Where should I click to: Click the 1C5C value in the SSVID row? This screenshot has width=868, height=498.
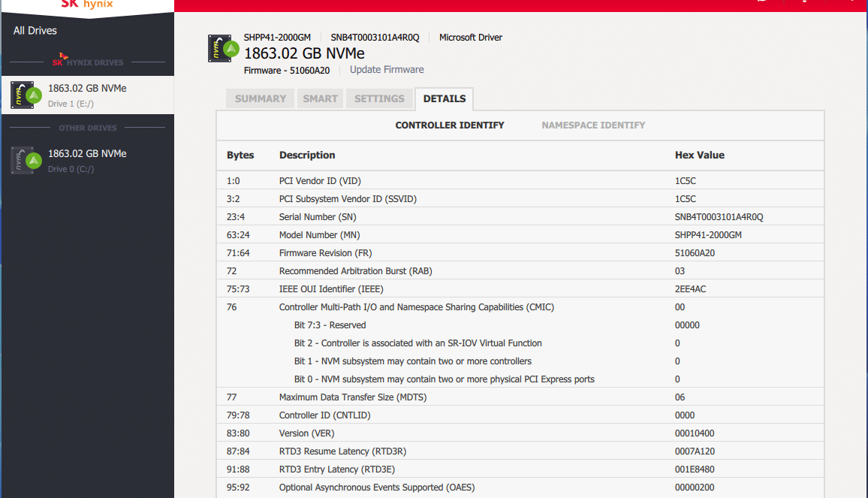[x=686, y=199]
